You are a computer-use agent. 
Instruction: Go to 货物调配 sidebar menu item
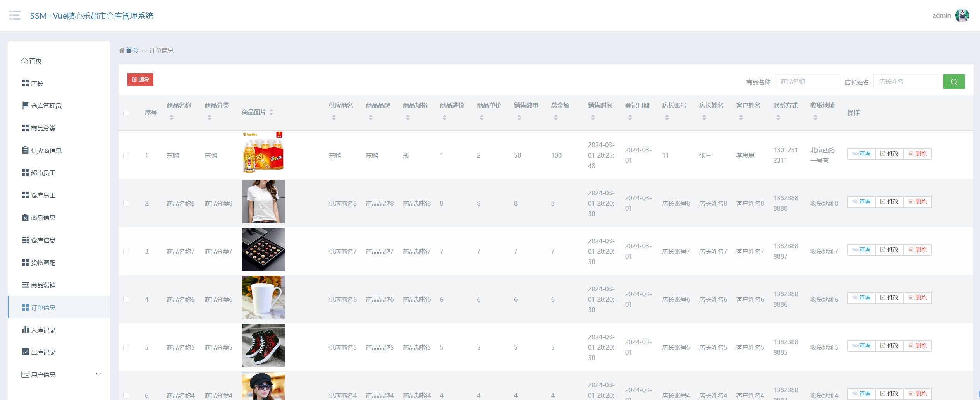pyautogui.click(x=43, y=263)
